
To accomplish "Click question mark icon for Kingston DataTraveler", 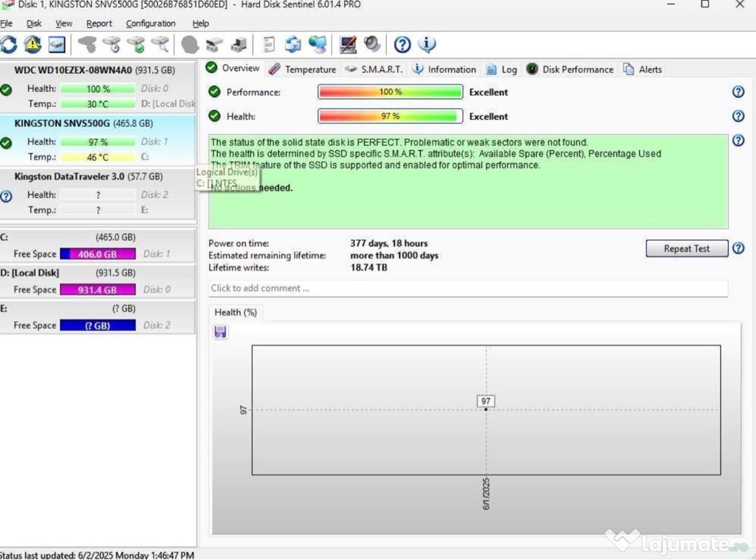I will 6,197.
